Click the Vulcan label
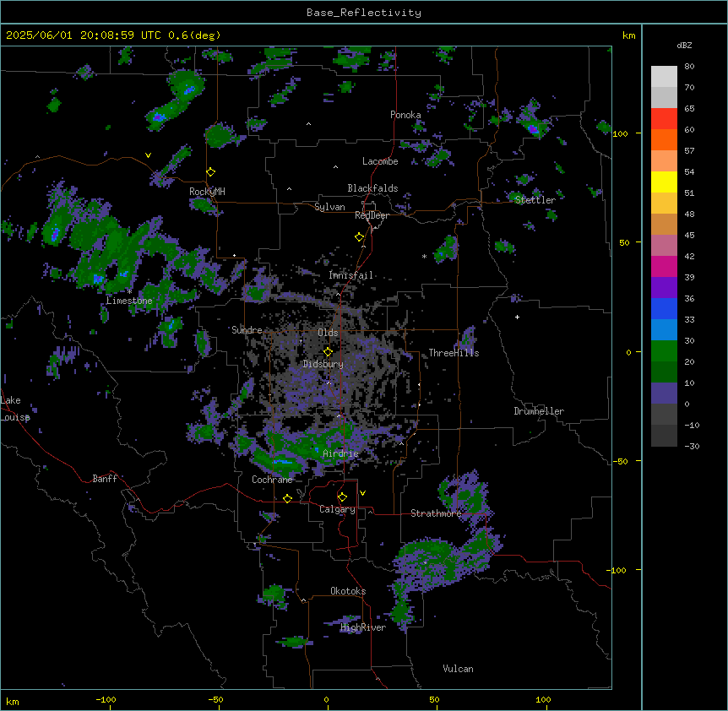728x711 pixels. click(458, 669)
